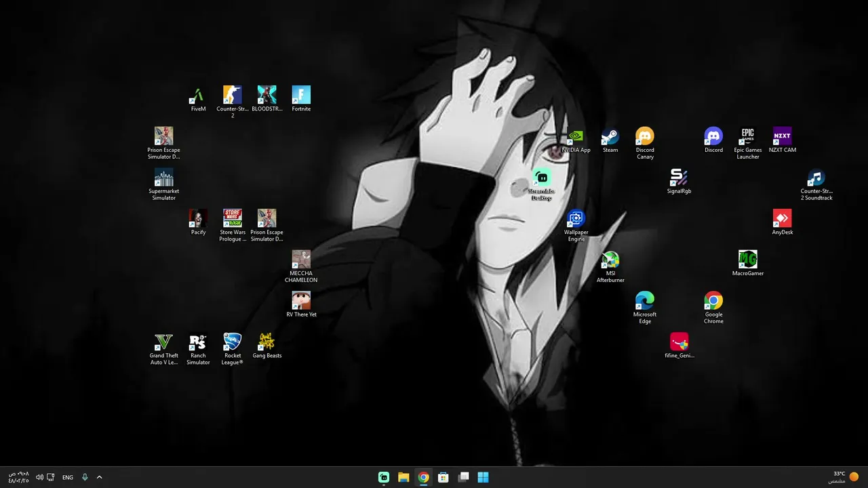
Task: Select the SignalRgb desktop icon
Action: point(679,181)
